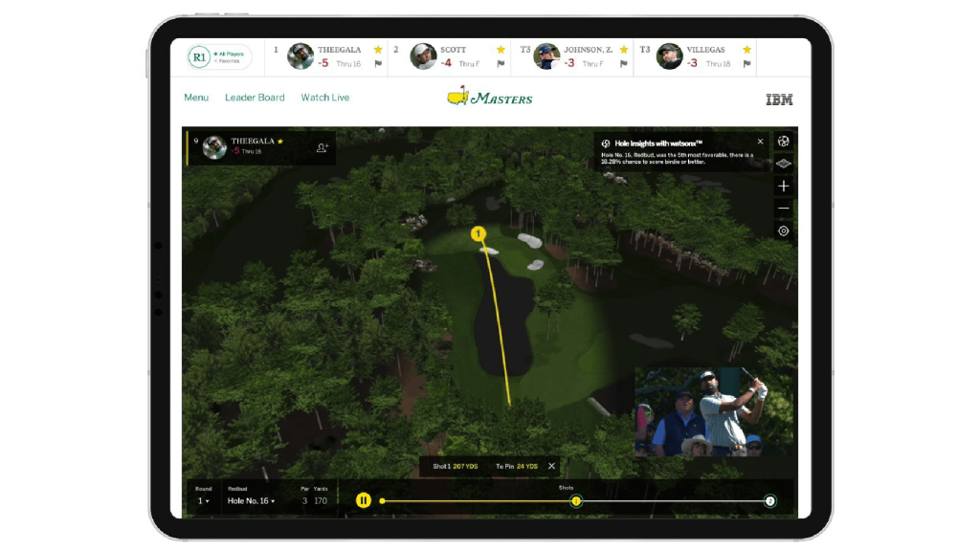Image resolution: width=980 pixels, height=551 pixels.
Task: Close the Hole Insights with watsonx panel
Action: click(x=760, y=142)
